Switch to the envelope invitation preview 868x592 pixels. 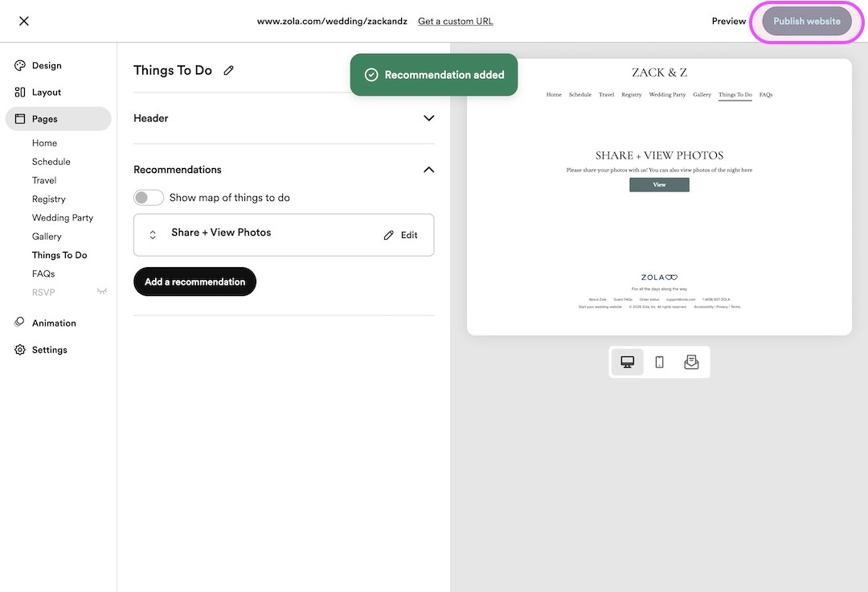[691, 362]
